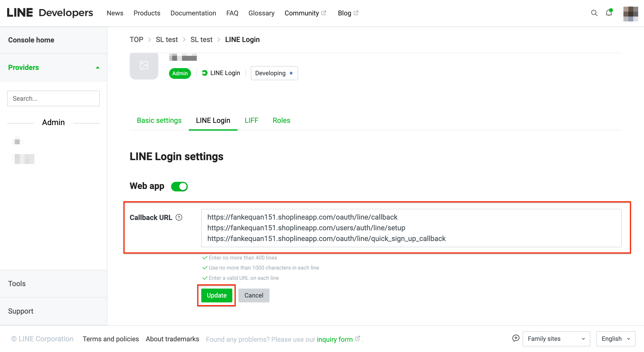Open the Blog external link

[348, 13]
